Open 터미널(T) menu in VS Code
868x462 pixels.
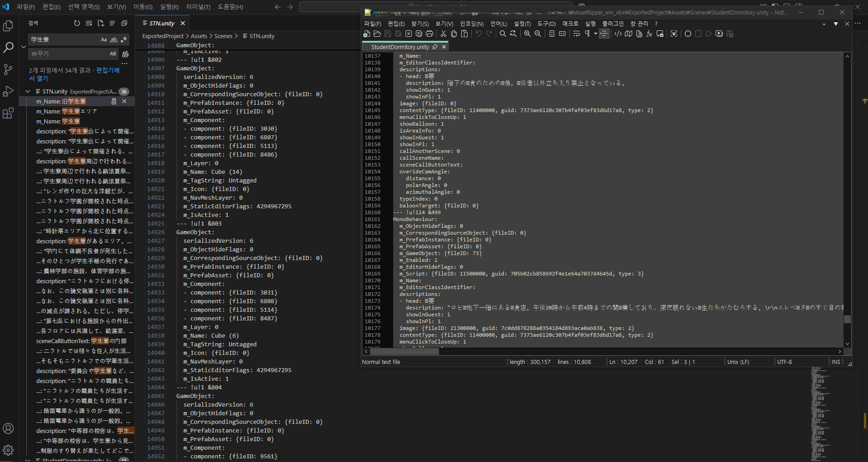click(x=198, y=7)
